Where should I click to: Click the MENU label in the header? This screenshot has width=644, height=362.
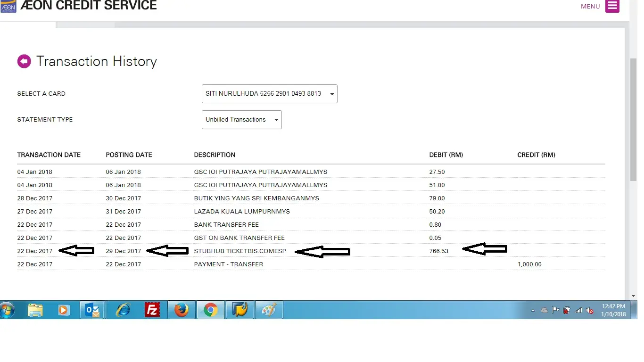(x=590, y=6)
